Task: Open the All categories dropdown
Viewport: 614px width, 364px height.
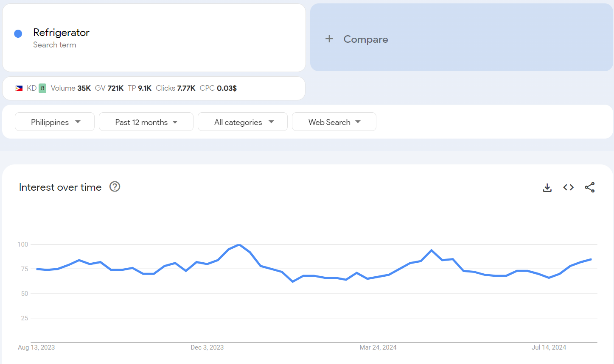Action: [243, 122]
